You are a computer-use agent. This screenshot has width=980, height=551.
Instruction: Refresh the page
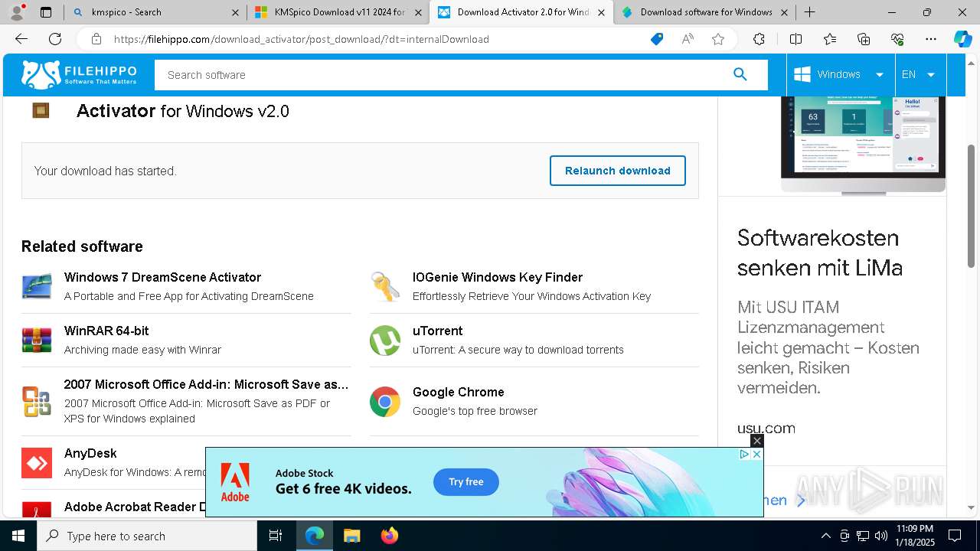55,39
